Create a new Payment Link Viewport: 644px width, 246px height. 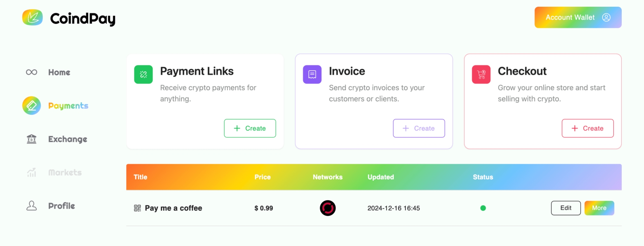(x=250, y=128)
